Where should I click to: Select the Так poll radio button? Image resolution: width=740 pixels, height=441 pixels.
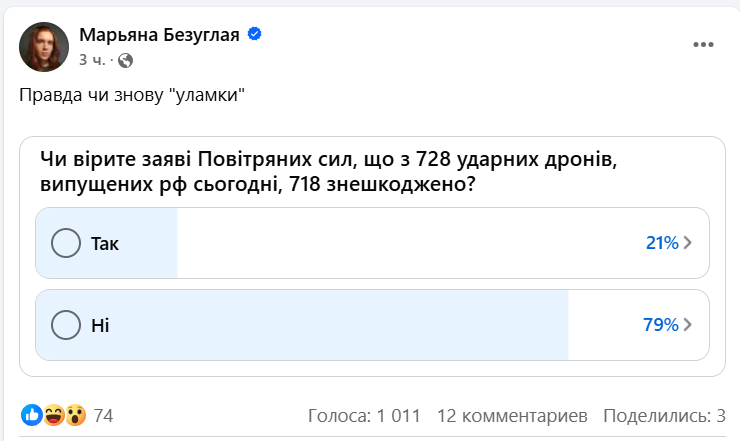pos(66,243)
